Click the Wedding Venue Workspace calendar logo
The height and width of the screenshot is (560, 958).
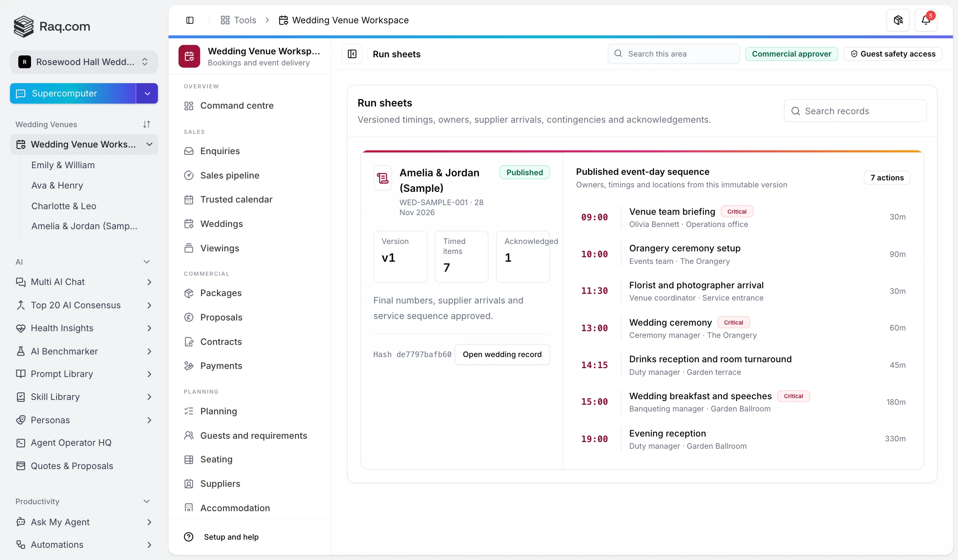click(189, 56)
